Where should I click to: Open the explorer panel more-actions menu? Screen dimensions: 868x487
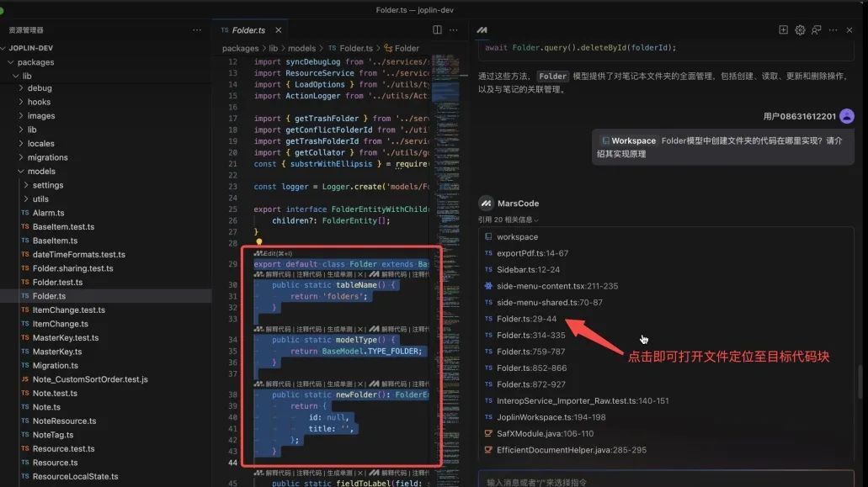197,29
